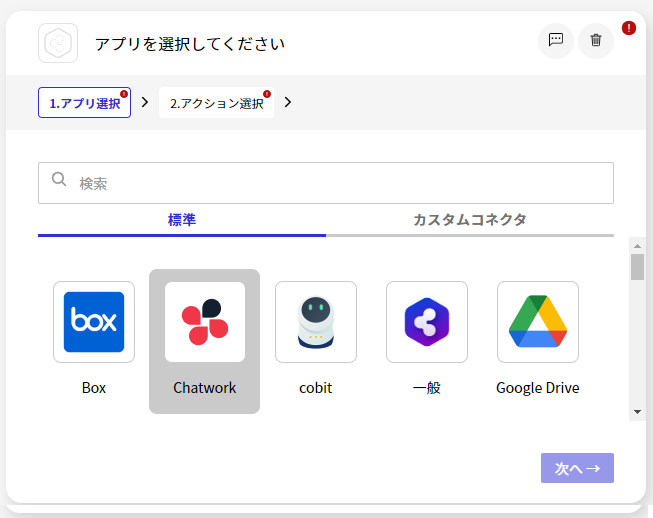The image size is (653, 518).
Task: Focus the 検索 search field
Action: click(326, 183)
